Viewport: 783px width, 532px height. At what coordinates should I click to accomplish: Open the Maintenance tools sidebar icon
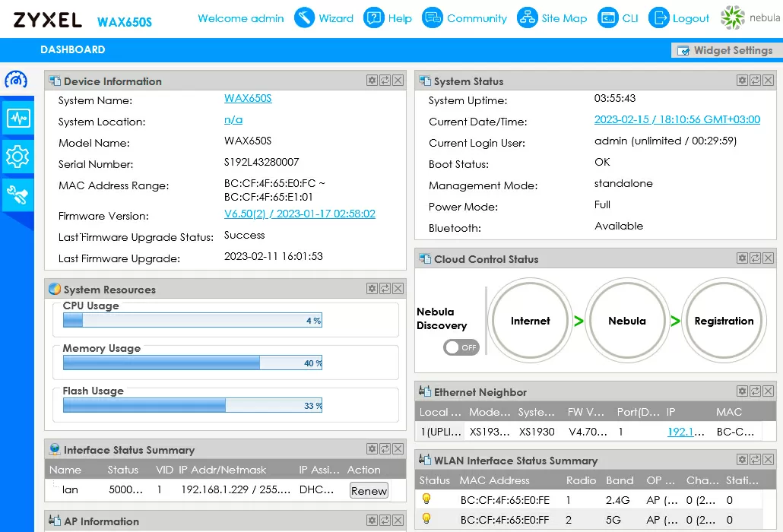18,195
